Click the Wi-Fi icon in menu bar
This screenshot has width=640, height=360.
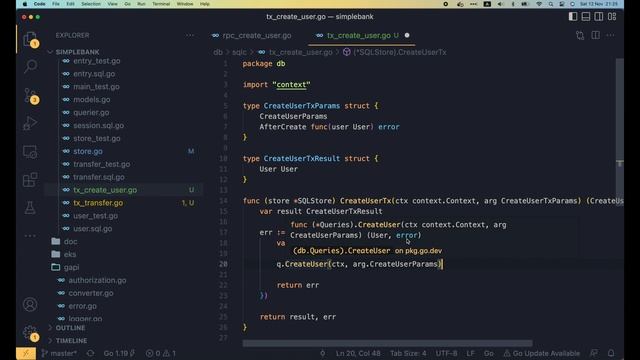pos(539,4)
